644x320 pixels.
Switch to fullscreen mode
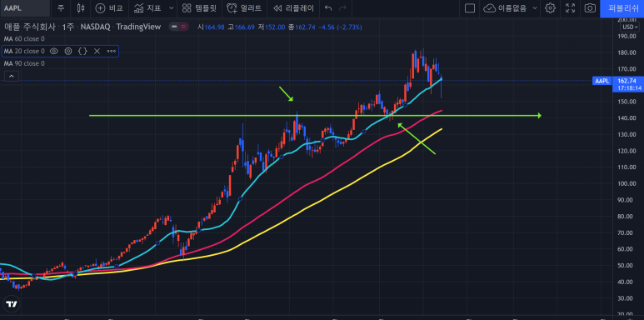tap(570, 7)
